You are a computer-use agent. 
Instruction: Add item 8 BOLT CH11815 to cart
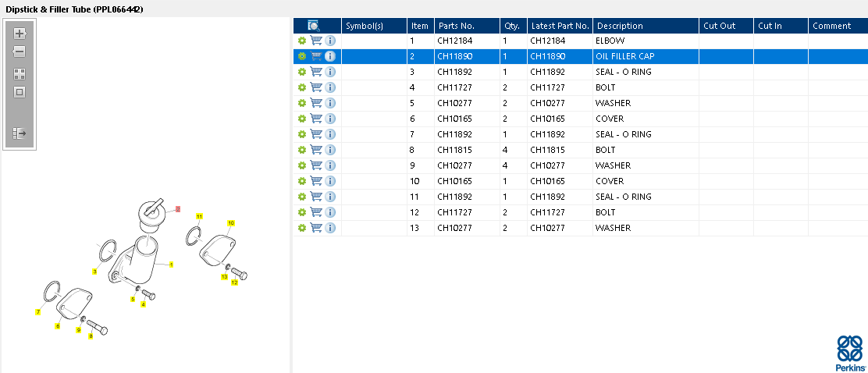[x=316, y=149]
